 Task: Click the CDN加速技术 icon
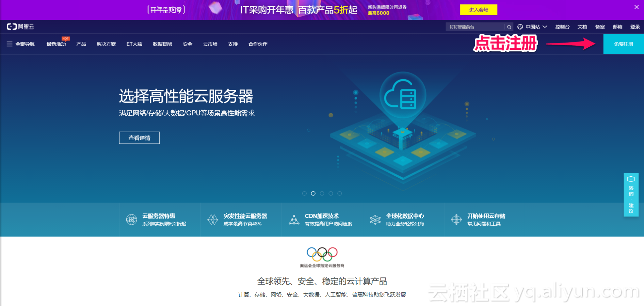click(294, 220)
